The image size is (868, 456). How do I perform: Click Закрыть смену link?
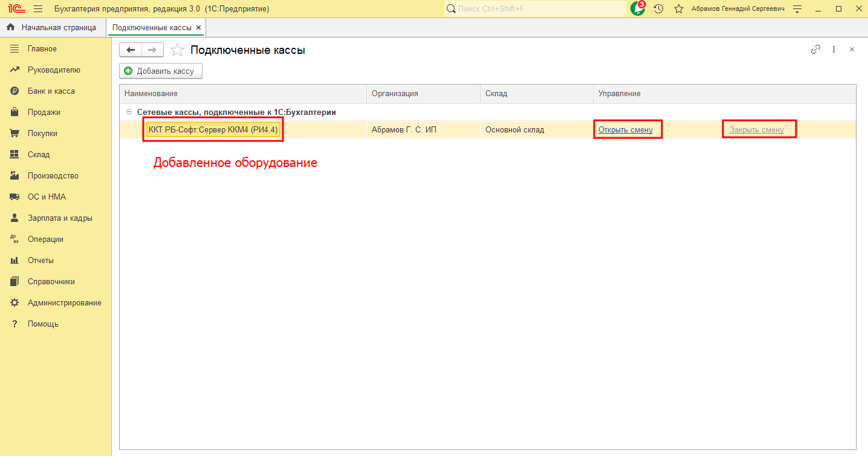point(757,129)
